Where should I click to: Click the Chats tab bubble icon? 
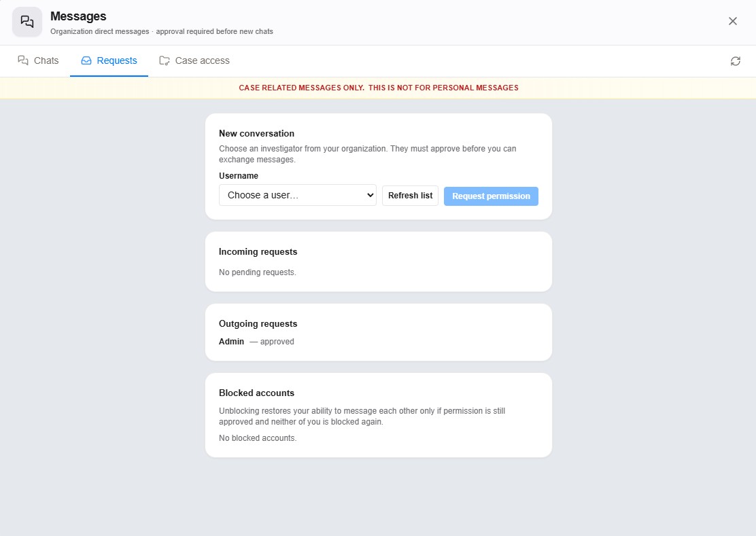click(x=22, y=60)
